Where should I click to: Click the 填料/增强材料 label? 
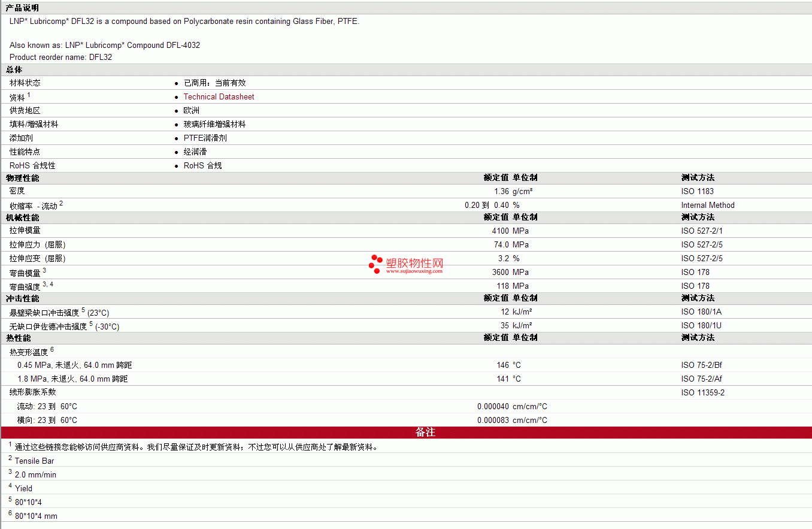click(x=34, y=124)
